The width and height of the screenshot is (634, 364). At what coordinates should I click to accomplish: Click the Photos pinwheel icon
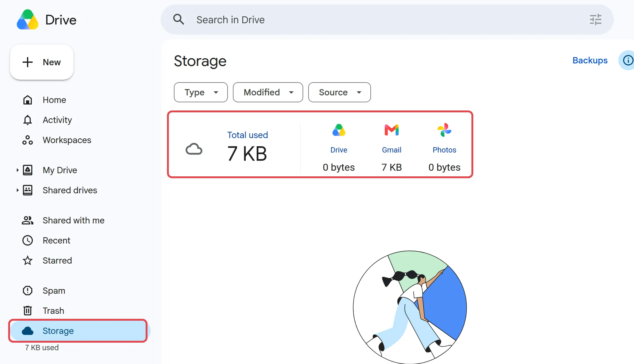[444, 130]
